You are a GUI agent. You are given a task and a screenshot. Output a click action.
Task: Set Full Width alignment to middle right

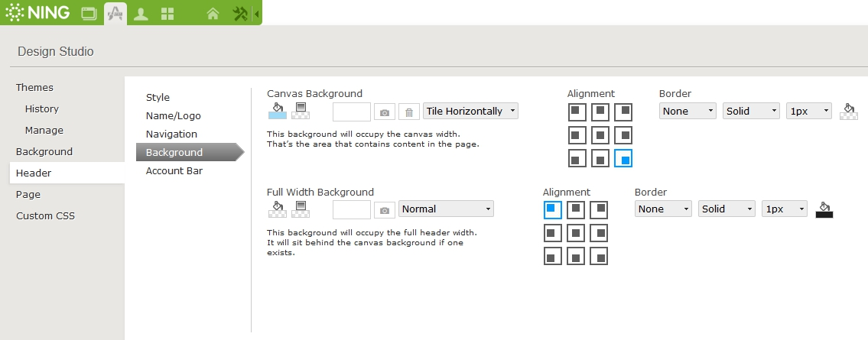[x=599, y=233]
